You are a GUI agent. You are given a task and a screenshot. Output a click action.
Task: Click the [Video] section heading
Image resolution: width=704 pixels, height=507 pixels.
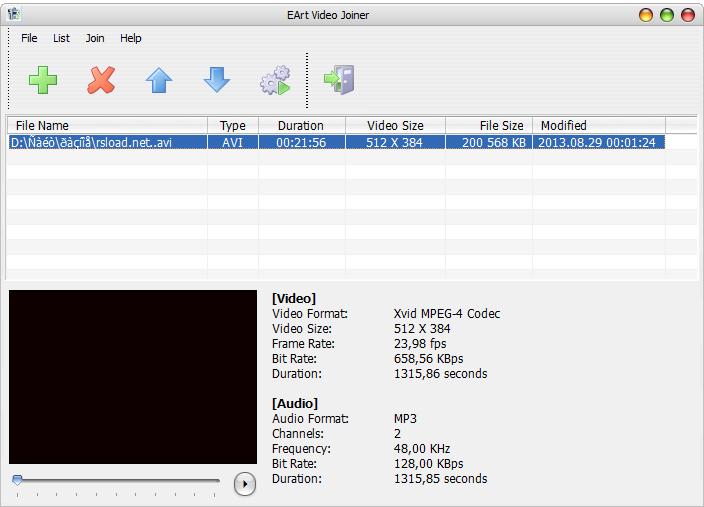(294, 299)
